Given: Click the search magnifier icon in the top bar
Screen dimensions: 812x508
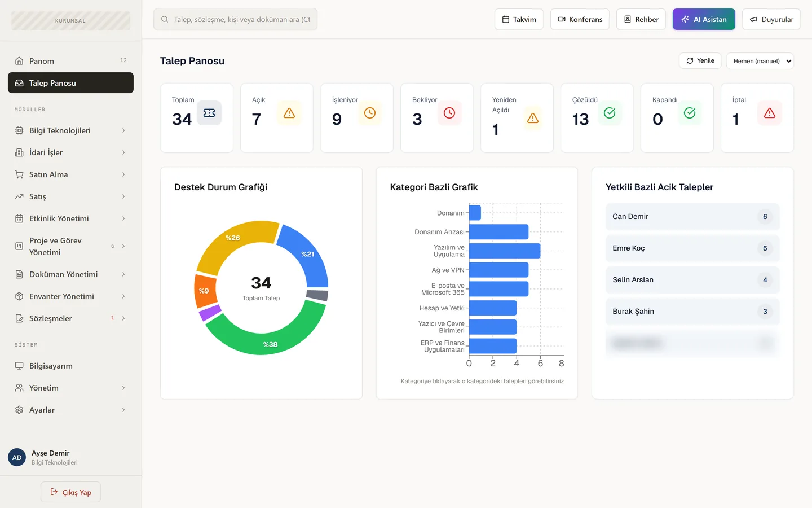Looking at the screenshot, I should (x=165, y=19).
